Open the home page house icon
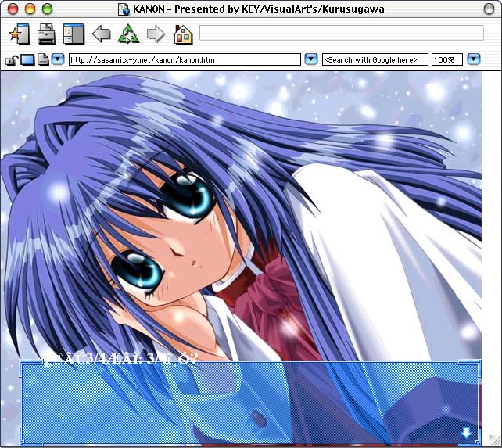Image resolution: width=502 pixels, height=448 pixels. click(x=183, y=34)
